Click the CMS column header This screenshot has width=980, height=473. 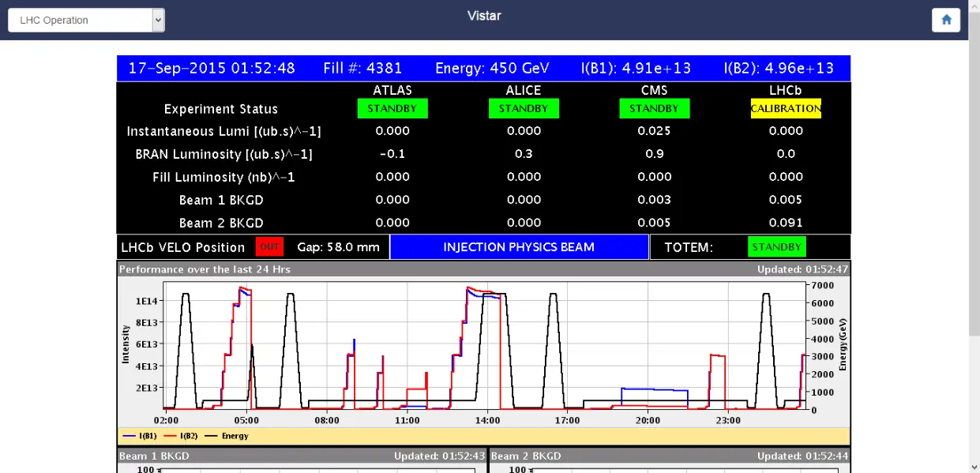click(x=655, y=91)
